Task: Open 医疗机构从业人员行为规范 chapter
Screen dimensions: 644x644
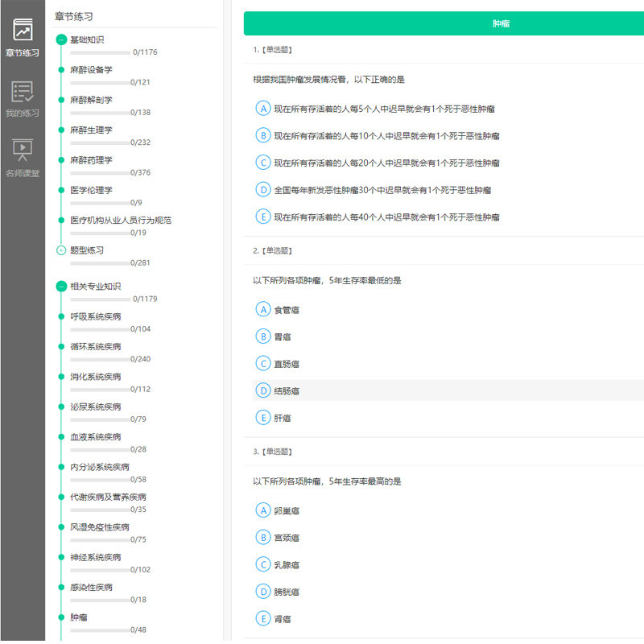Action: click(121, 220)
